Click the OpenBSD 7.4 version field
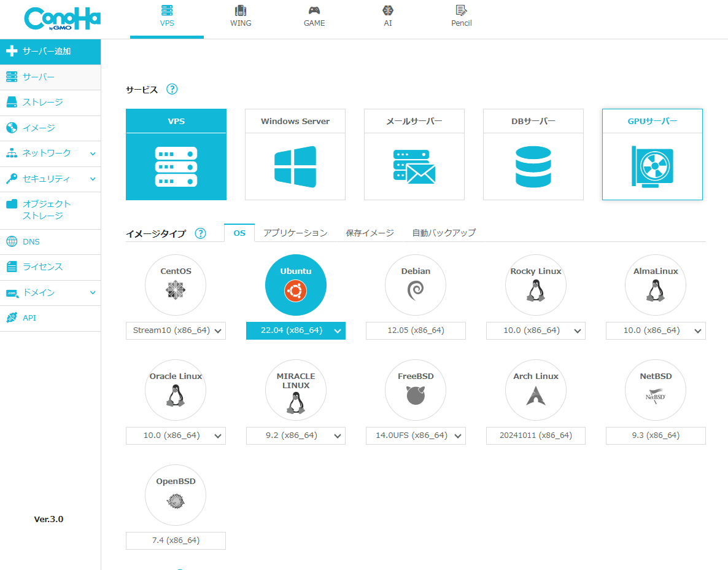This screenshot has width=728, height=570. pyautogui.click(x=176, y=541)
